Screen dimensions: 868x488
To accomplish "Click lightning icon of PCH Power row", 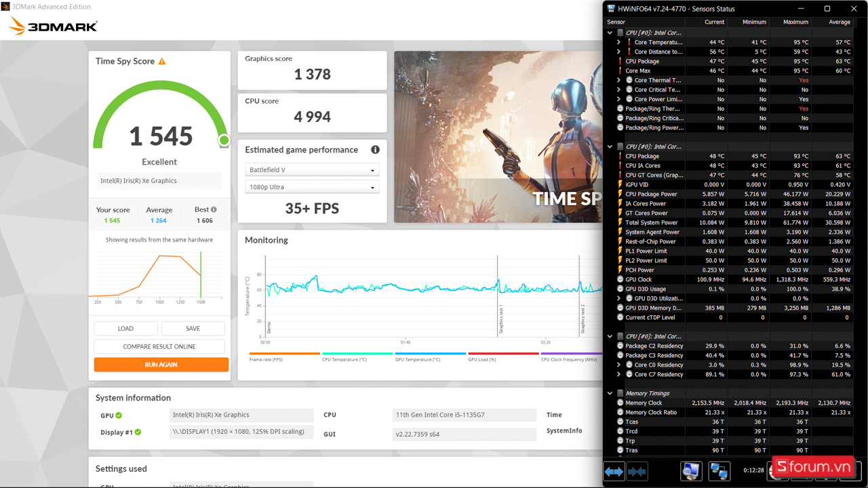I will pos(620,270).
